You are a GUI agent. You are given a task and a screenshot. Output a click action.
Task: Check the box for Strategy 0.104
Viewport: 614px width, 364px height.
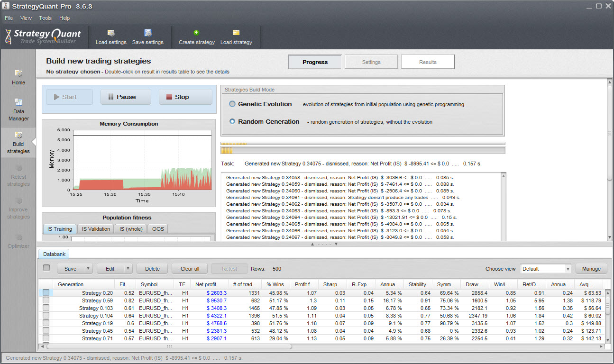click(46, 316)
